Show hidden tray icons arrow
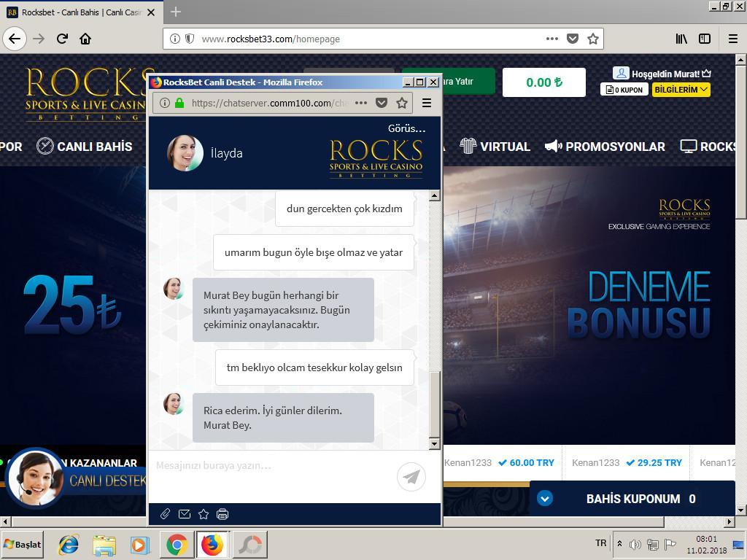The image size is (747, 560). [x=619, y=543]
